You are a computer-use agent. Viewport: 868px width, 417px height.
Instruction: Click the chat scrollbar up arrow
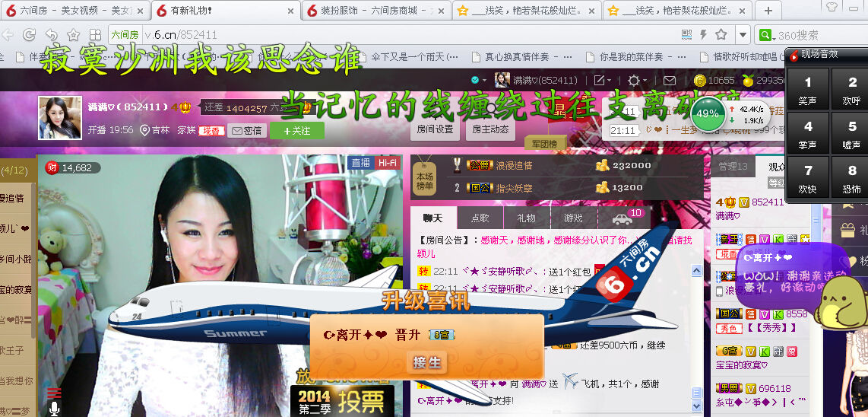697,271
